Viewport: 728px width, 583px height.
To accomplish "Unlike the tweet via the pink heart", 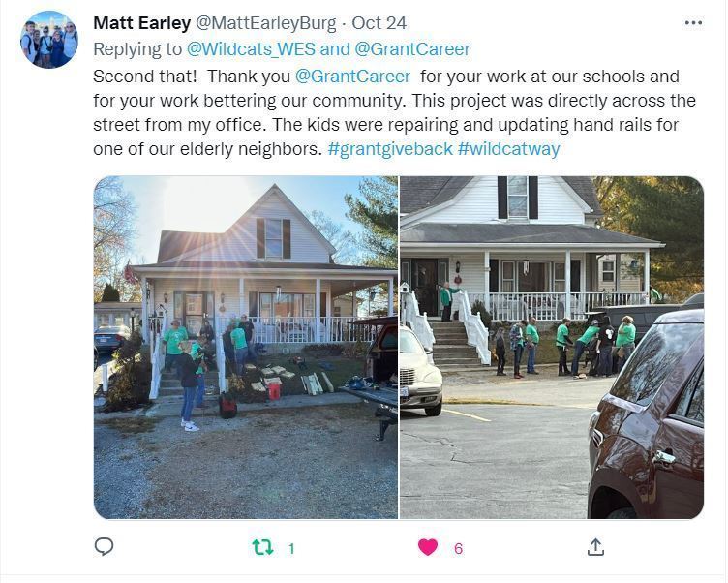I will [x=428, y=547].
